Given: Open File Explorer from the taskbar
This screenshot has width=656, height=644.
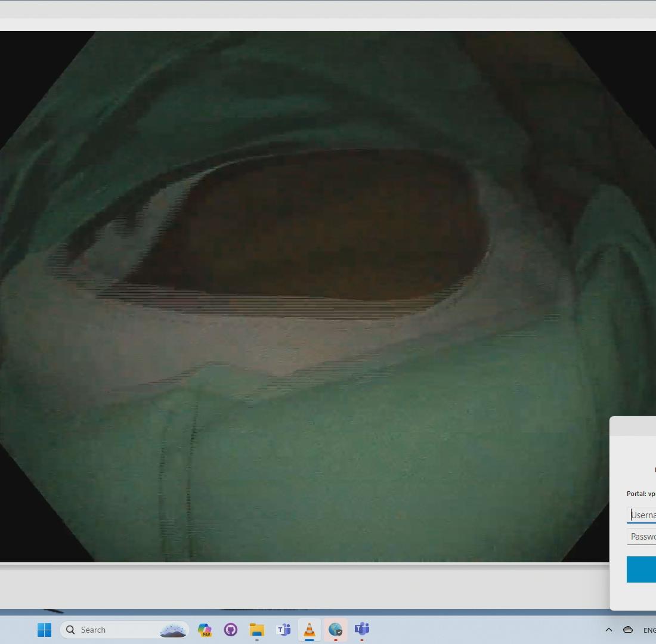Looking at the screenshot, I should click(x=257, y=630).
